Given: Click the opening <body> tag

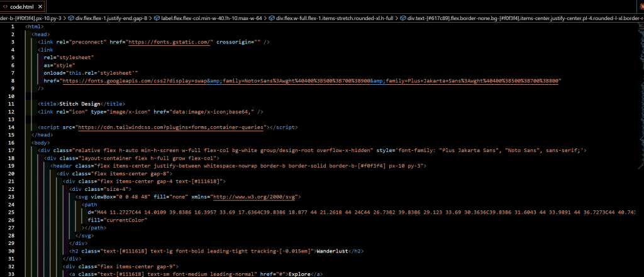Looking at the screenshot, I should [41, 143].
